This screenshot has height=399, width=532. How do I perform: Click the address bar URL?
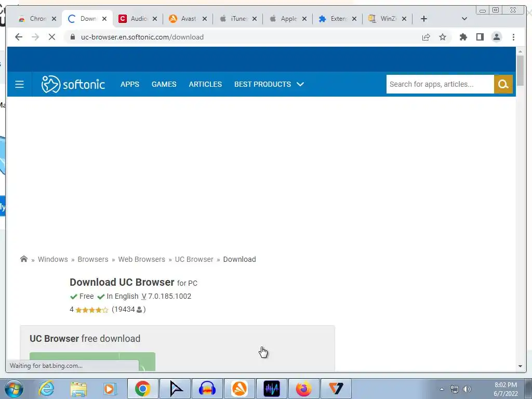pos(142,37)
